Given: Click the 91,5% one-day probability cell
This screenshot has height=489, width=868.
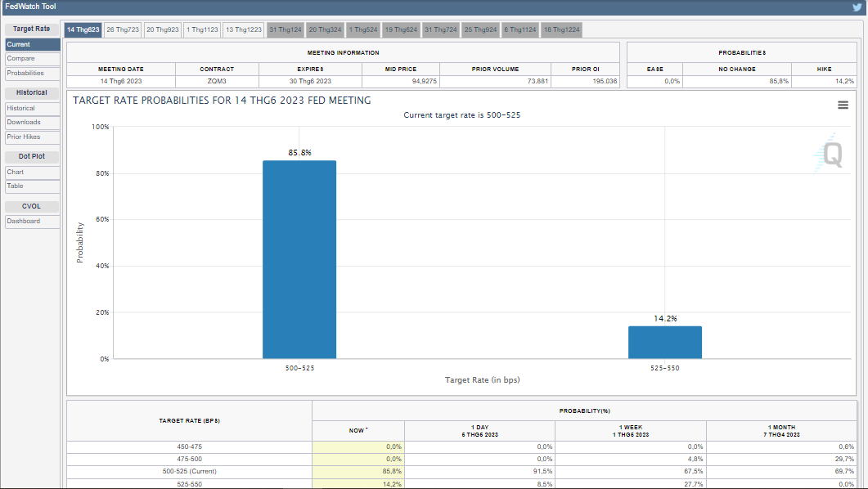Looking at the screenshot, I should tap(480, 472).
